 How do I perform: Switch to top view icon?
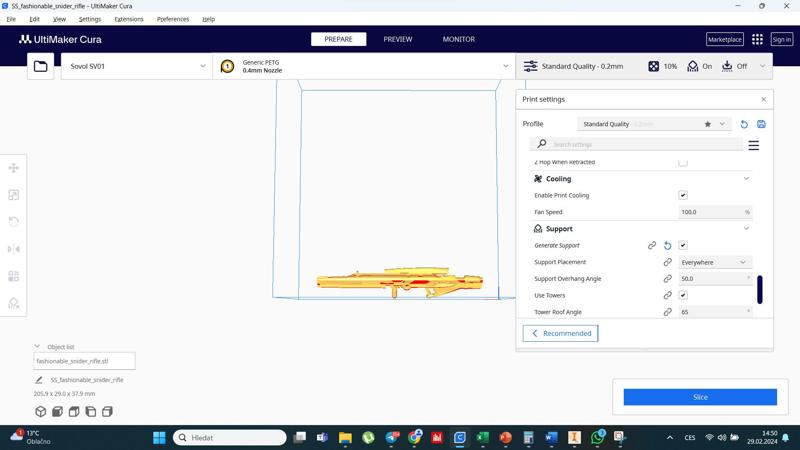coord(74,411)
